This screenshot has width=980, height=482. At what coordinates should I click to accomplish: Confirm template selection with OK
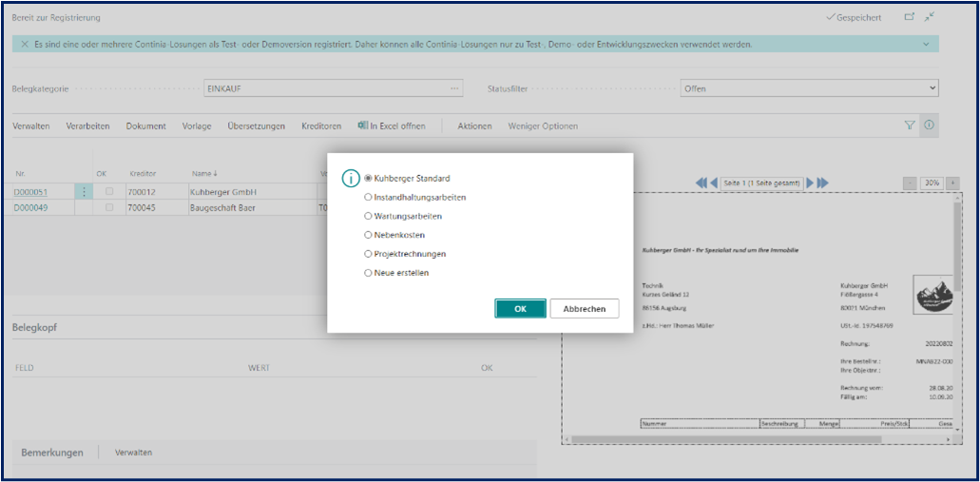520,308
